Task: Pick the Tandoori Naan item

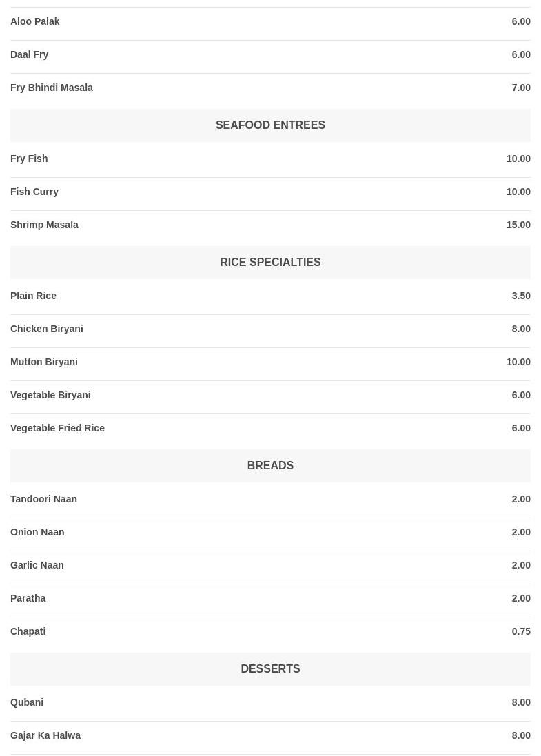Action: (43, 499)
